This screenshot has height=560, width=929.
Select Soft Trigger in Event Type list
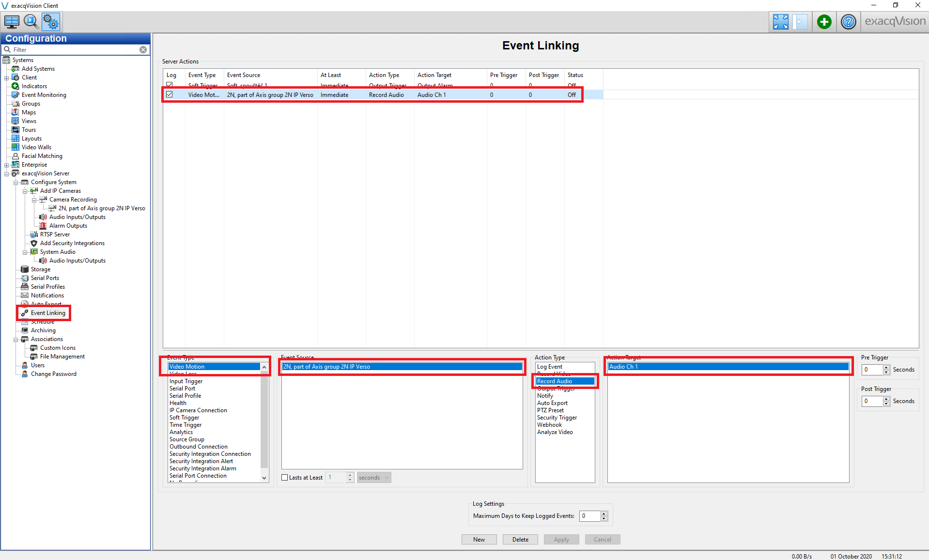pos(184,418)
